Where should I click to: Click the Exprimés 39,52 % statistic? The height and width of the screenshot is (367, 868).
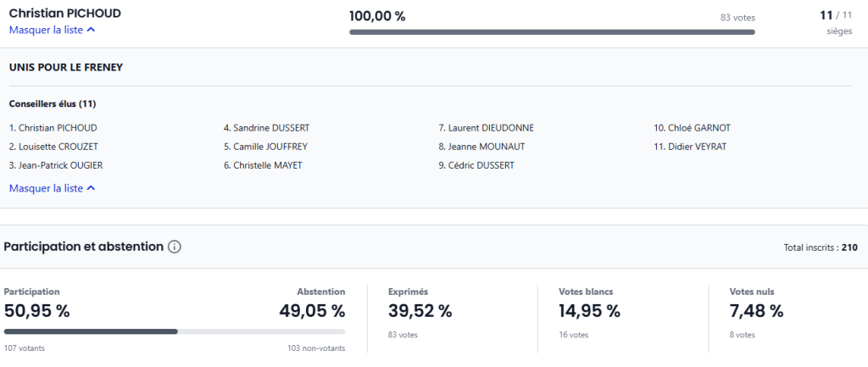pyautogui.click(x=420, y=311)
